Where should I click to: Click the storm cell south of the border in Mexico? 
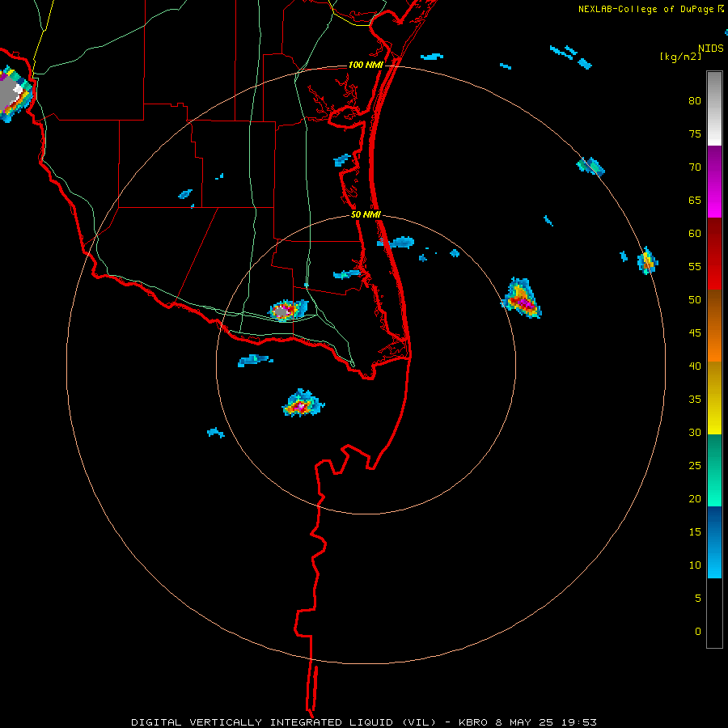tap(303, 403)
